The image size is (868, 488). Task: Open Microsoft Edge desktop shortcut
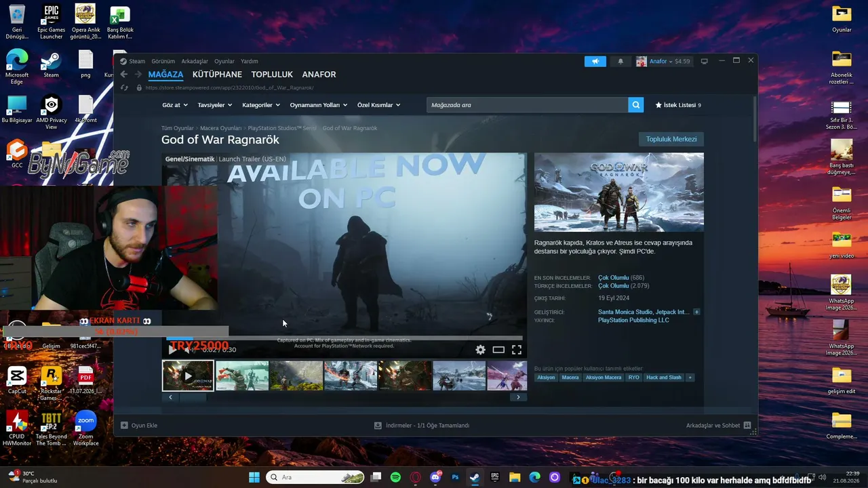(17, 67)
